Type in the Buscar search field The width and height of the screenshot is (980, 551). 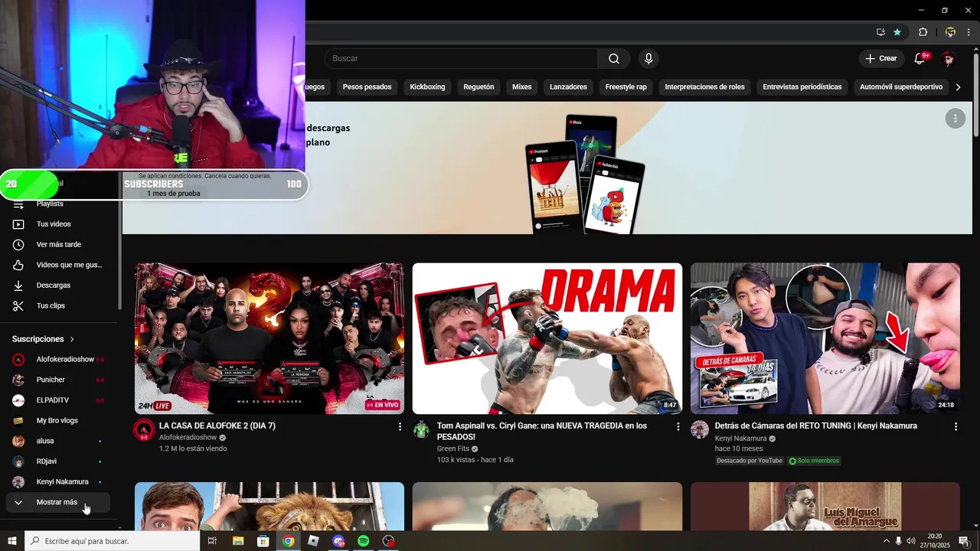point(461,59)
